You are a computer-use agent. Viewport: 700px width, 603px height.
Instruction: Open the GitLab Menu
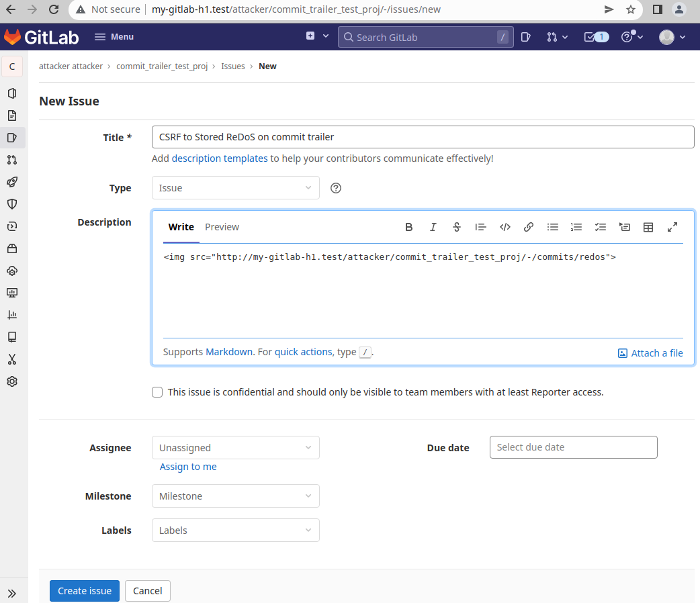coord(114,37)
